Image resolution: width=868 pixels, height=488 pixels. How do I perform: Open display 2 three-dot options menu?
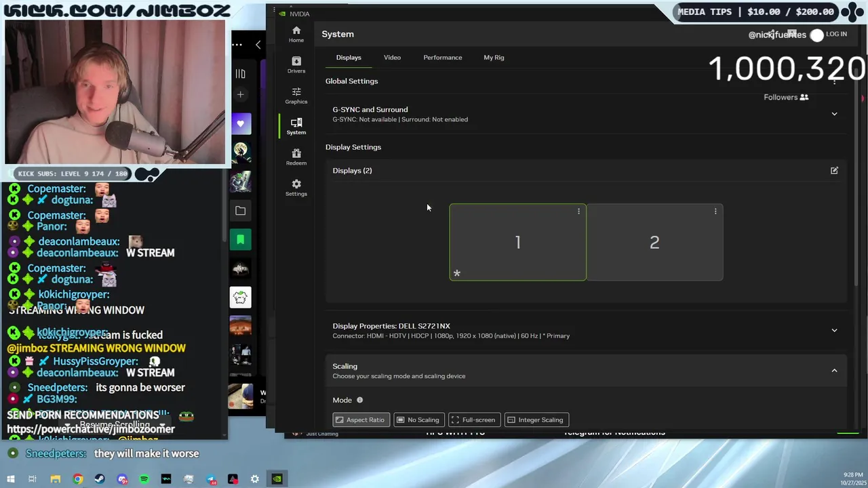coord(715,211)
